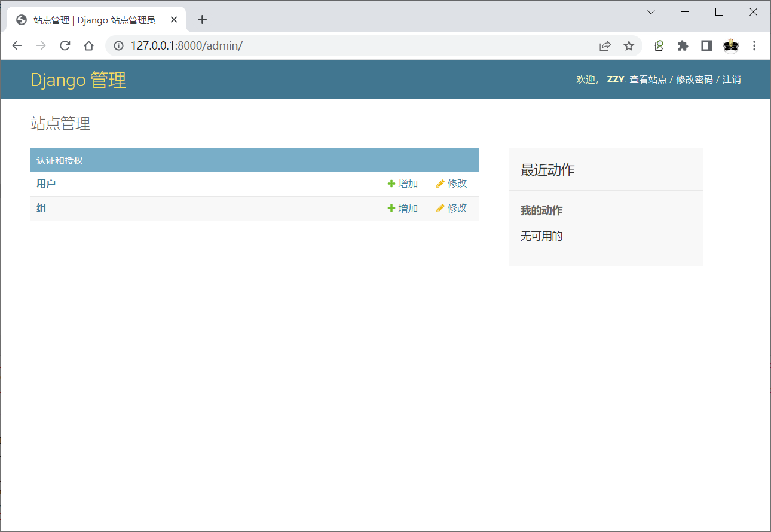Screen dimensions: 771x532
Task: Open the profile avatar menu
Action: 730,46
